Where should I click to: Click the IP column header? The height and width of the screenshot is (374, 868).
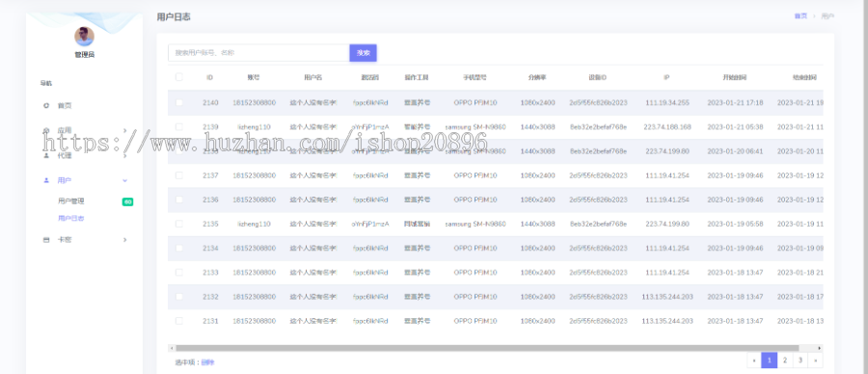(667, 77)
